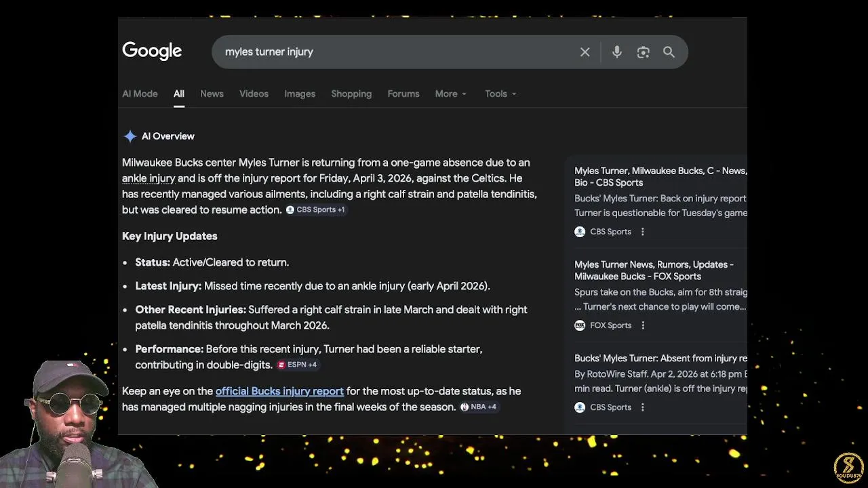Click the AI Overview sparkle icon
This screenshot has height=488, width=868.
coord(130,136)
